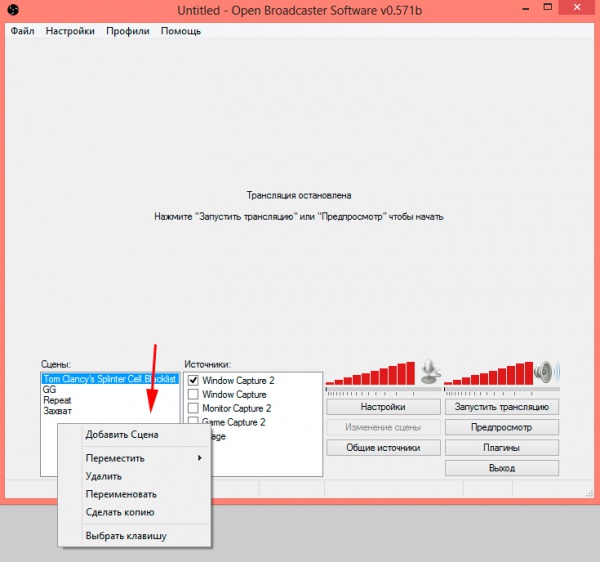The height and width of the screenshot is (562, 600).
Task: Choose Переименовать in the context menu
Action: click(121, 494)
